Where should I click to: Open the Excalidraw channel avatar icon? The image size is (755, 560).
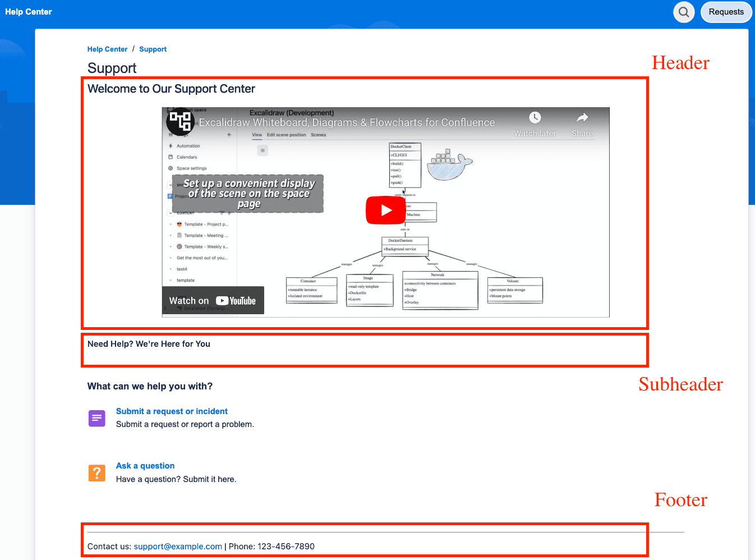(x=180, y=121)
